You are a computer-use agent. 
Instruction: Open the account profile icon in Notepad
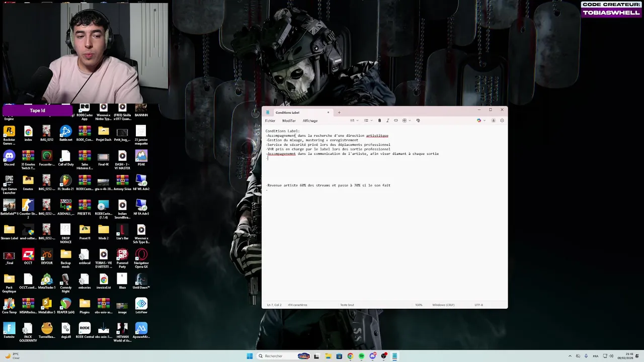click(x=493, y=121)
